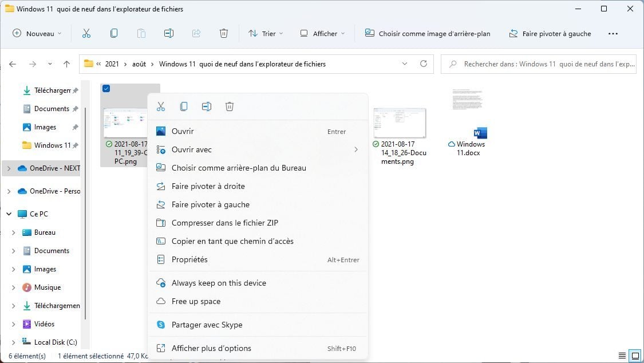Screen dimensions: 644x363
Task: Click the ZIP folder icon in context menu
Action: click(161, 223)
